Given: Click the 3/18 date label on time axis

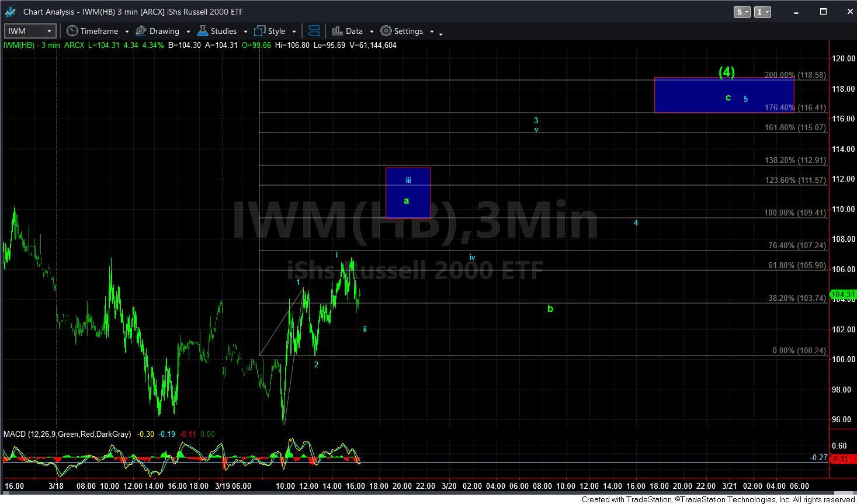Looking at the screenshot, I should point(55,486).
